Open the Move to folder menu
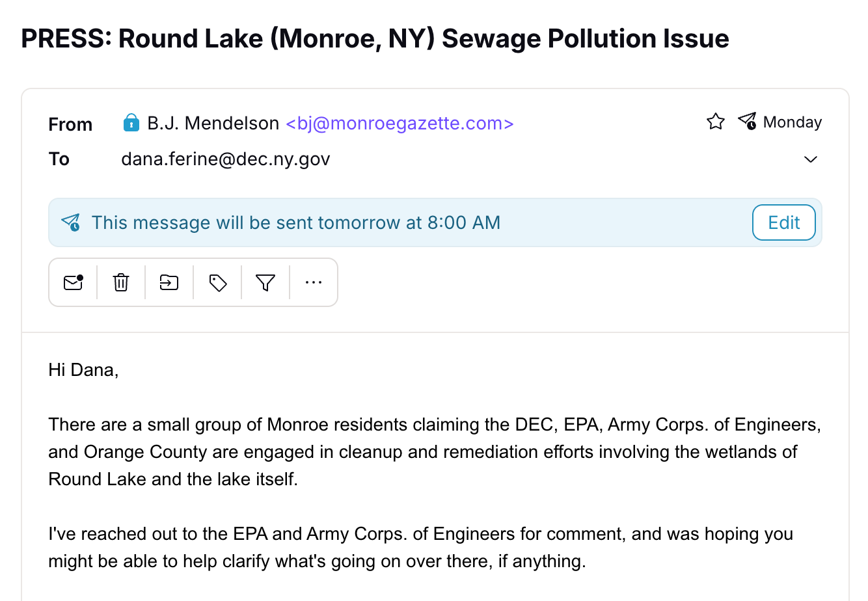Screen dimensions: 868x601 [169, 282]
